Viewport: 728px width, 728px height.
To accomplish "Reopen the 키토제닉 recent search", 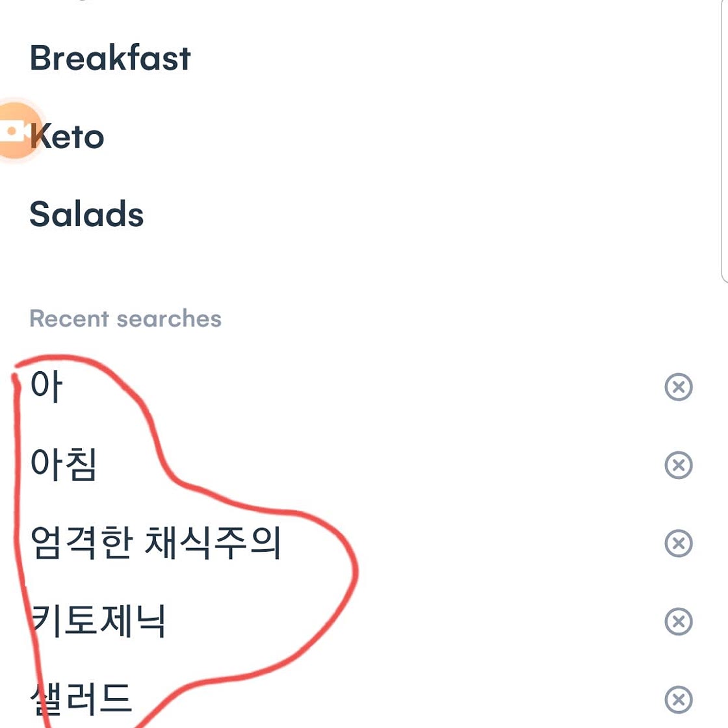I will (x=99, y=621).
